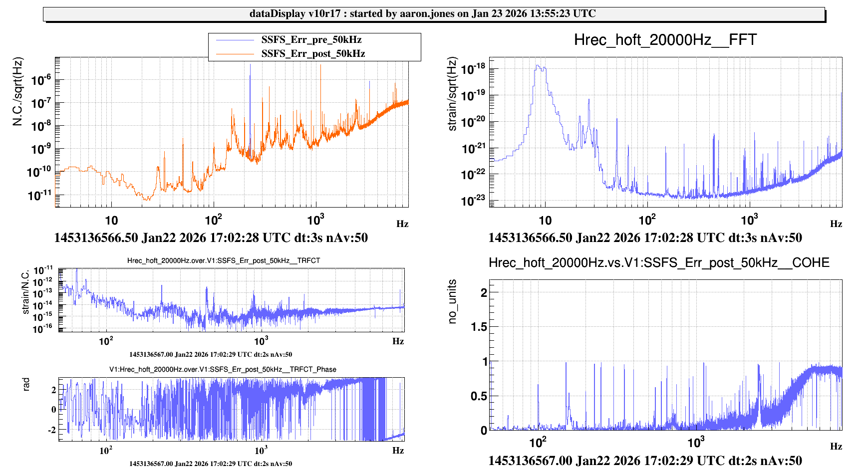Image resolution: width=868 pixels, height=474 pixels.
Task: Select the no_units y-axis label
Action: (452, 301)
